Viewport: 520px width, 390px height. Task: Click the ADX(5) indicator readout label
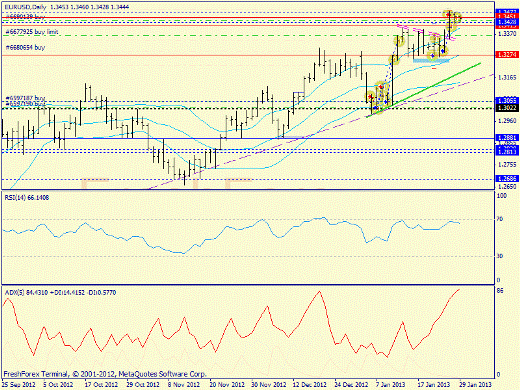(x=60, y=293)
